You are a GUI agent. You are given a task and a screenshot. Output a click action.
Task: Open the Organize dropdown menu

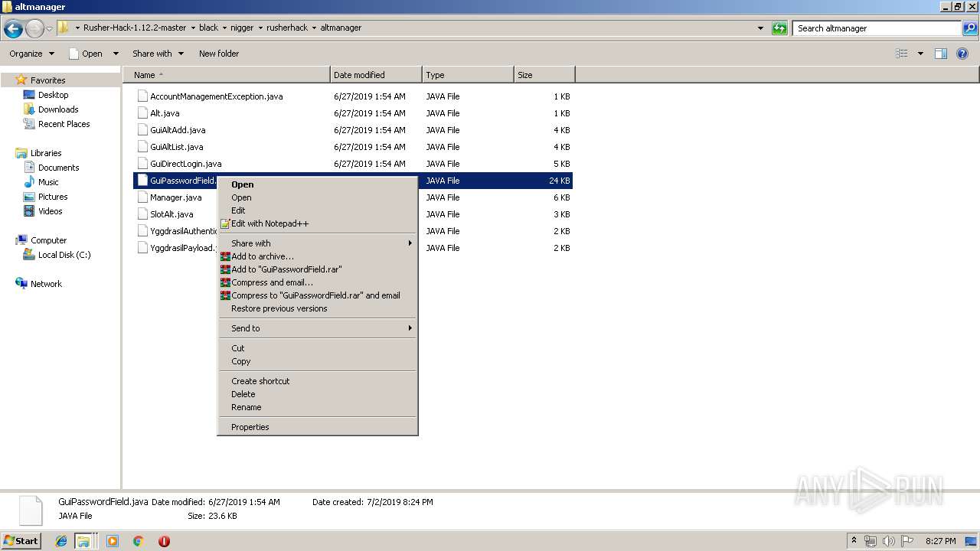click(x=31, y=54)
